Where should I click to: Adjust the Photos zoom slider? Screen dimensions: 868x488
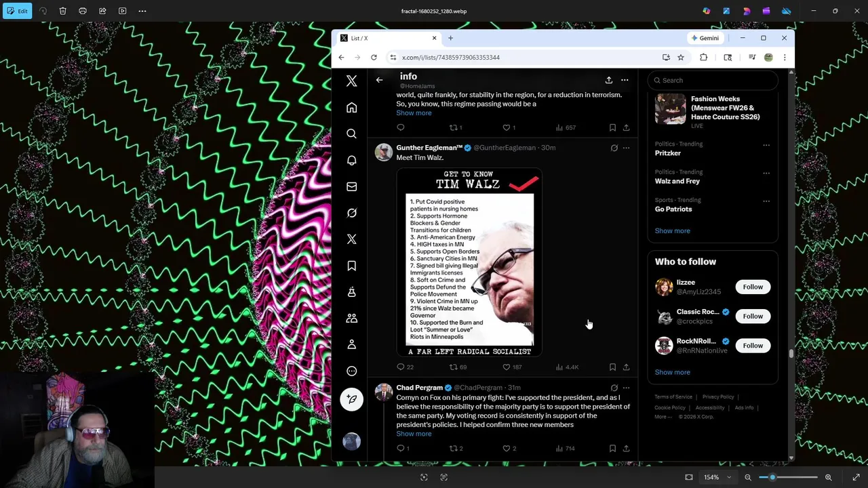pos(789,477)
